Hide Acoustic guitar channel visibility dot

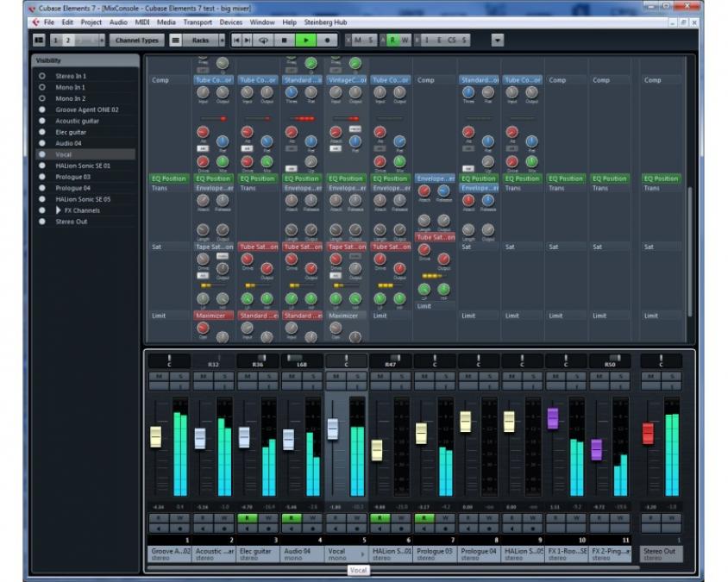[42, 121]
